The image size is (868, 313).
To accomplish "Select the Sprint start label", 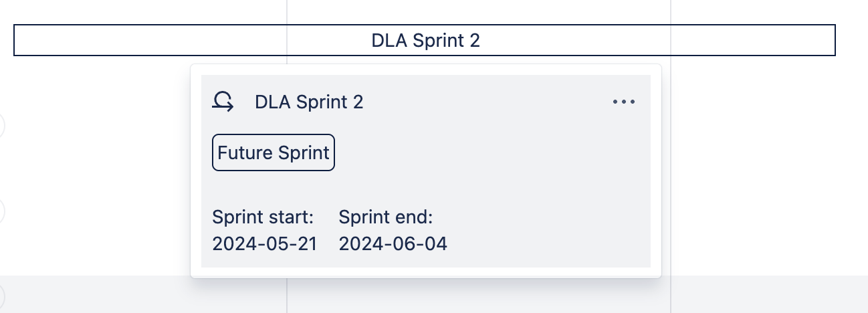I will click(263, 217).
